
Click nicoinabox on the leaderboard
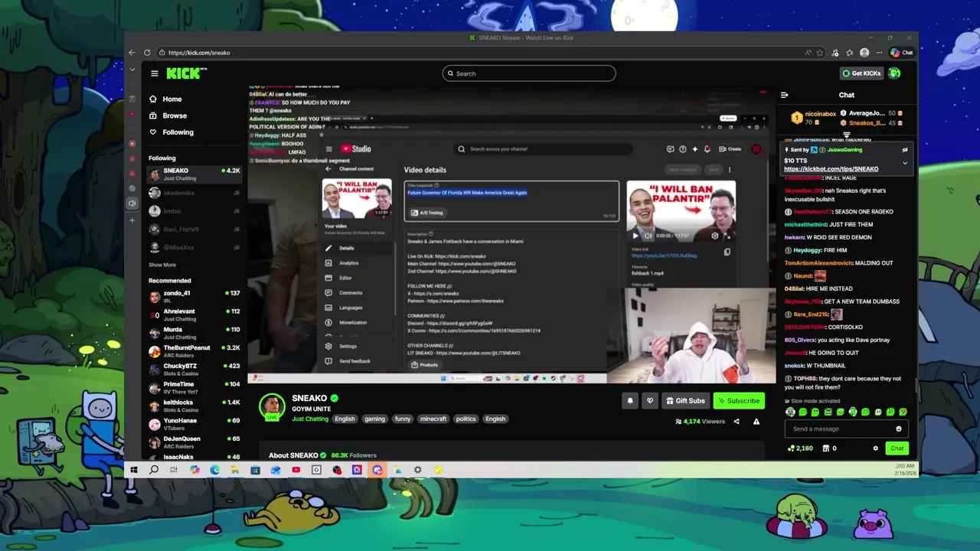pos(820,114)
